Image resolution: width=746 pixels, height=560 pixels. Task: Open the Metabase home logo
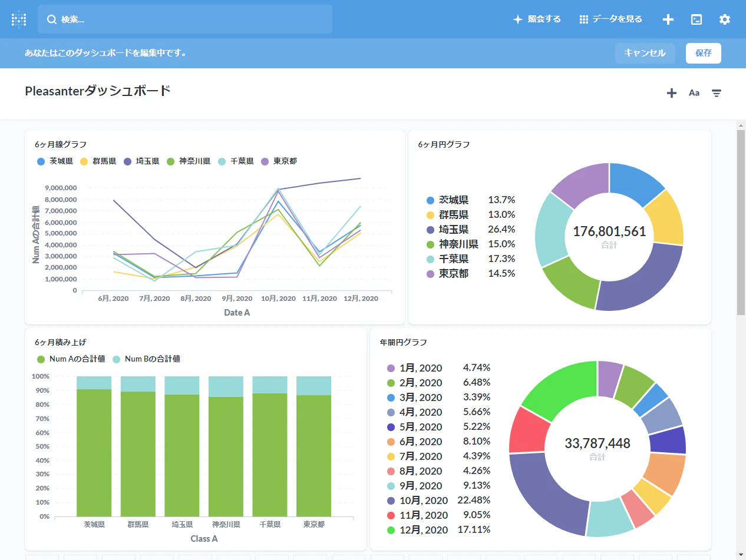tap(19, 19)
